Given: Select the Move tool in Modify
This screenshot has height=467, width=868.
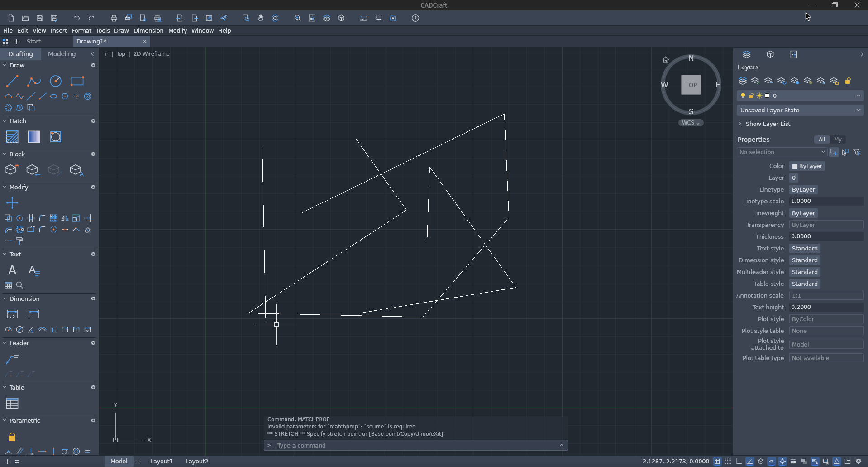Looking at the screenshot, I should point(12,203).
